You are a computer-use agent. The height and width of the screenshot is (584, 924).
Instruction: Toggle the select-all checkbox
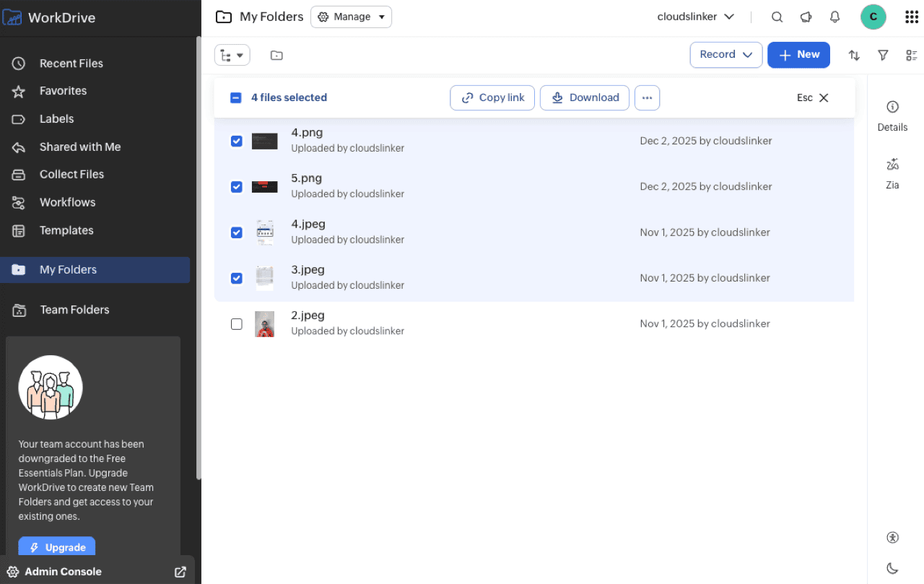235,97
